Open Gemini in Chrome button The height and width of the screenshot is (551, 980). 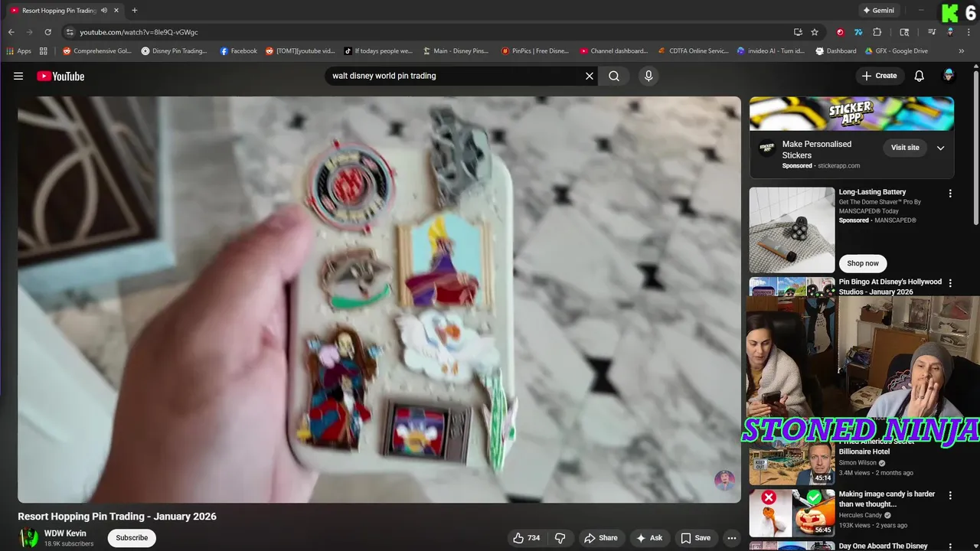[x=878, y=11]
